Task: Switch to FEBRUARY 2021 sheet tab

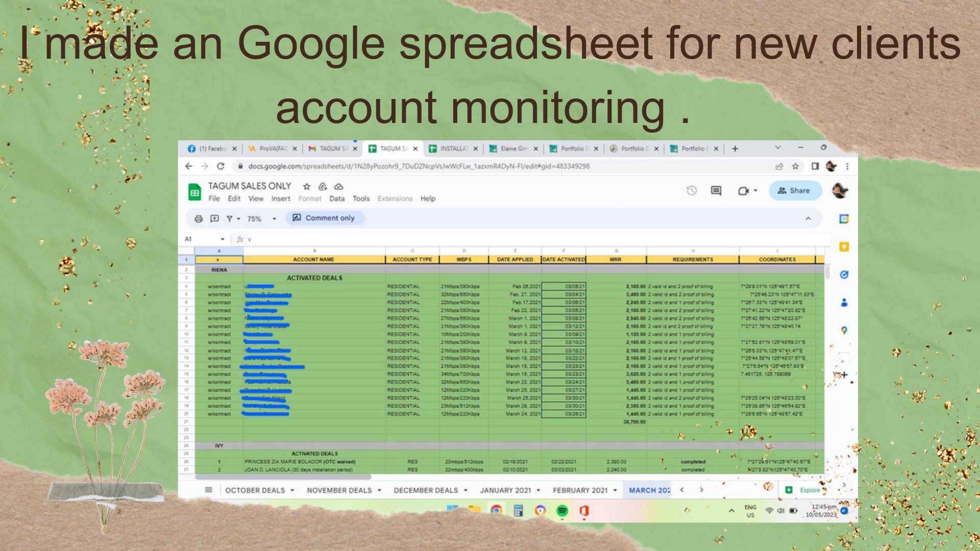Action: pyautogui.click(x=580, y=490)
